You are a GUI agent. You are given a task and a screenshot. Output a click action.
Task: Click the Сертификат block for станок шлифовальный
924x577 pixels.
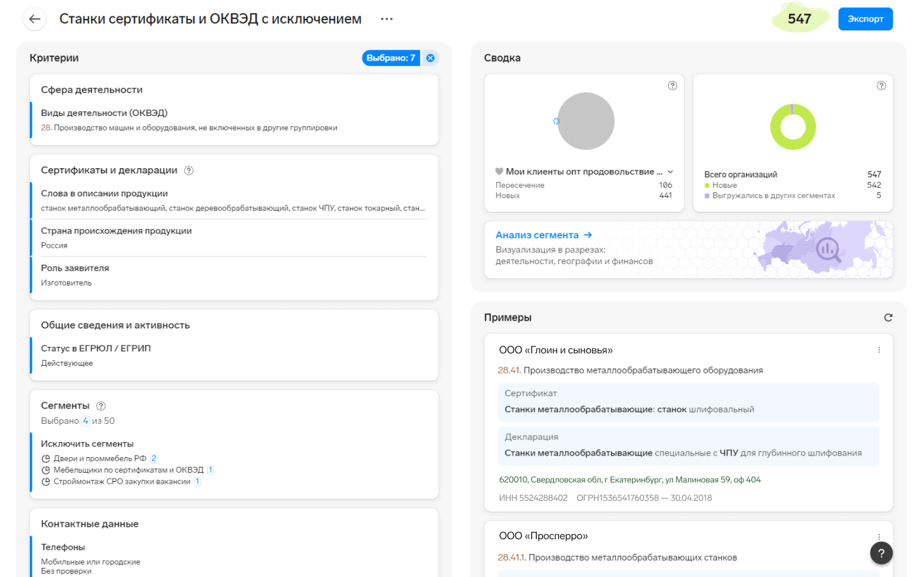pyautogui.click(x=689, y=402)
